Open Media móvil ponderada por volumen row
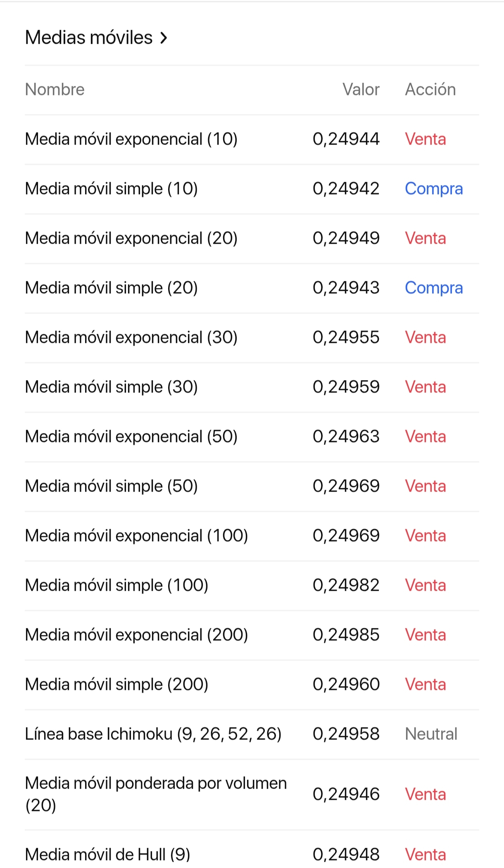504x868 pixels. pos(252,795)
